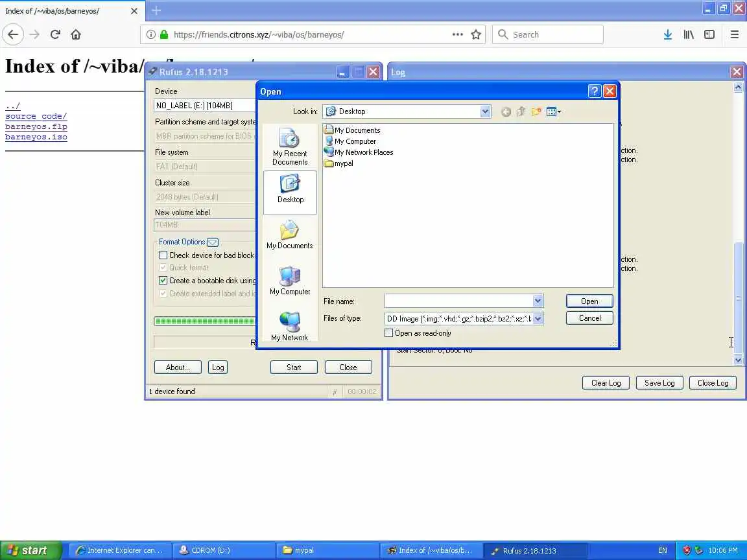Toggle Firefox sidebar icon
The height and width of the screenshot is (560, 747).
[x=709, y=34]
